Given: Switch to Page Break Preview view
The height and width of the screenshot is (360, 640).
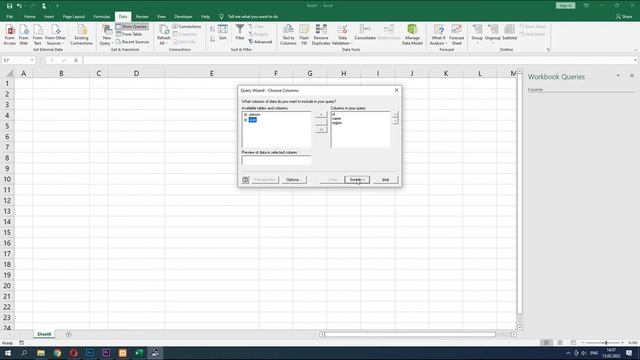Looking at the screenshot, I should [x=573, y=342].
